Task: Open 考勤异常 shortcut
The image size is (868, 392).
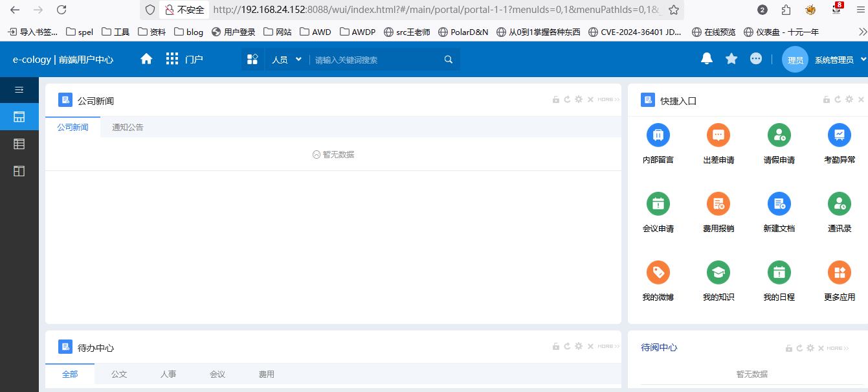Action: 840,144
